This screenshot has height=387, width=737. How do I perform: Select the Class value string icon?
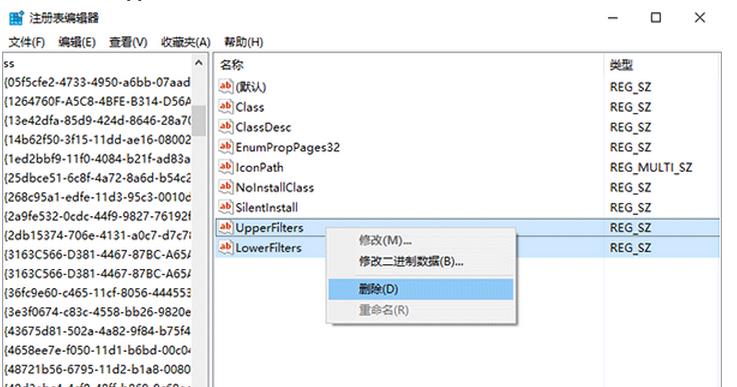226,106
